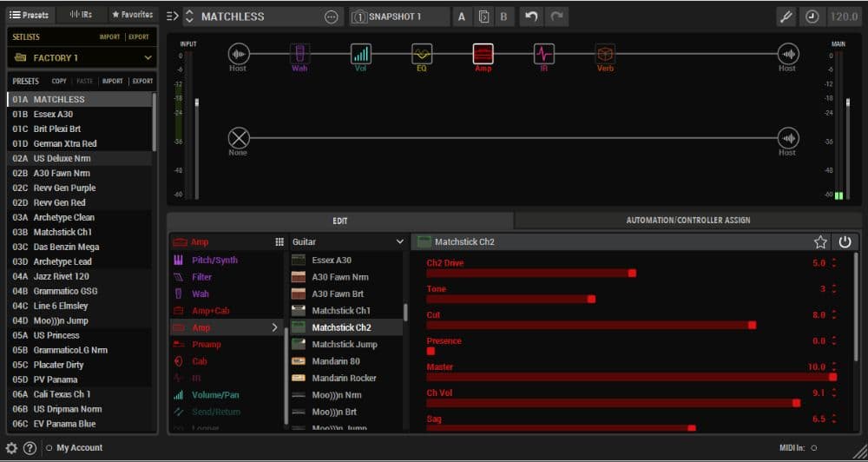The width and height of the screenshot is (868, 462).
Task: Open the SNAPSHOT 1 selector
Action: 399,16
